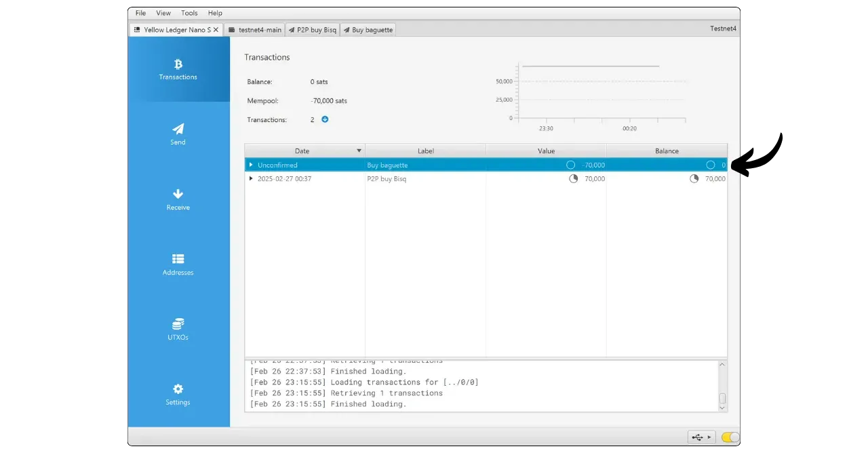The height and width of the screenshot is (453, 868).
Task: Open the Transactions bitcoin icon in the sidebar
Action: pyautogui.click(x=178, y=64)
